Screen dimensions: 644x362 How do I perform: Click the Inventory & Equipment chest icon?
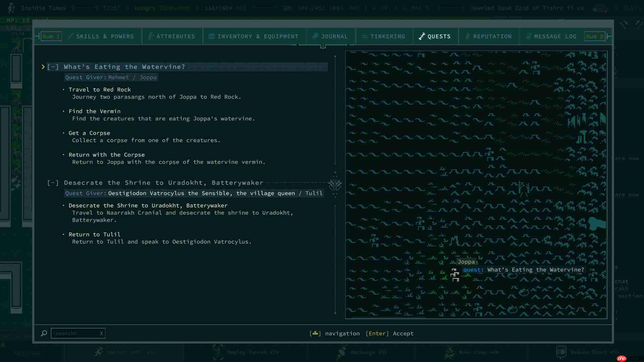click(x=211, y=36)
